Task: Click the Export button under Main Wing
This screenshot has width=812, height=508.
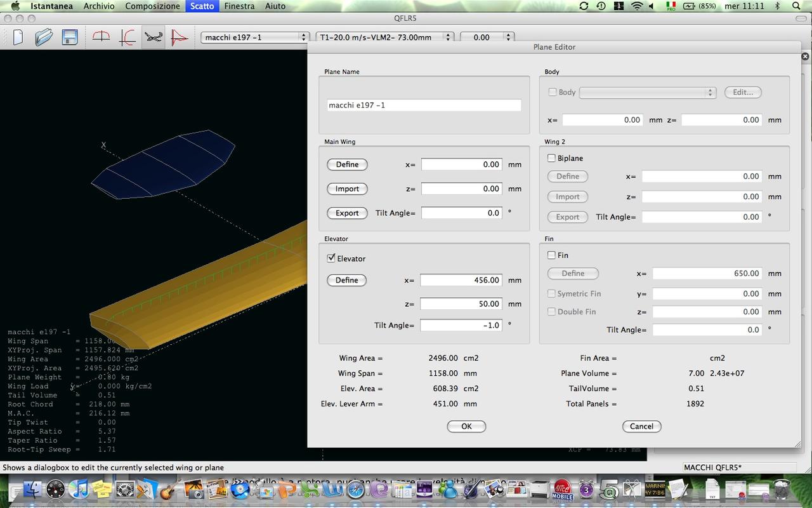Action: 347,213
